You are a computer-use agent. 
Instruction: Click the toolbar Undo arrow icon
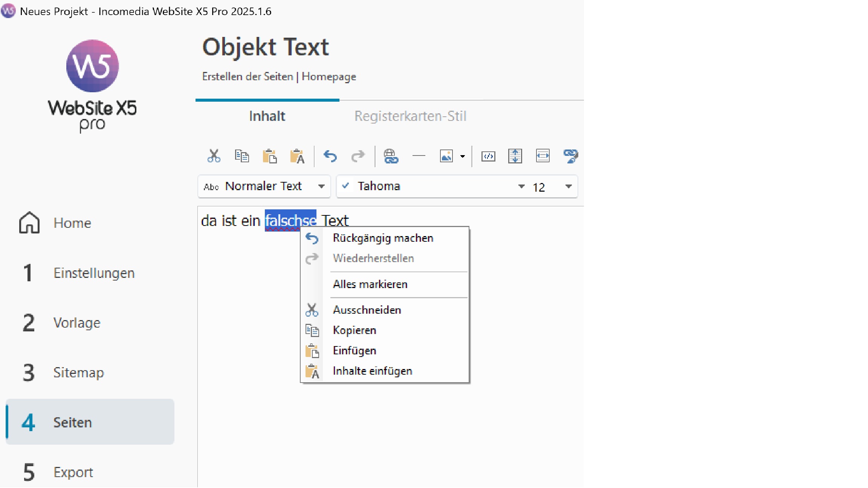330,156
